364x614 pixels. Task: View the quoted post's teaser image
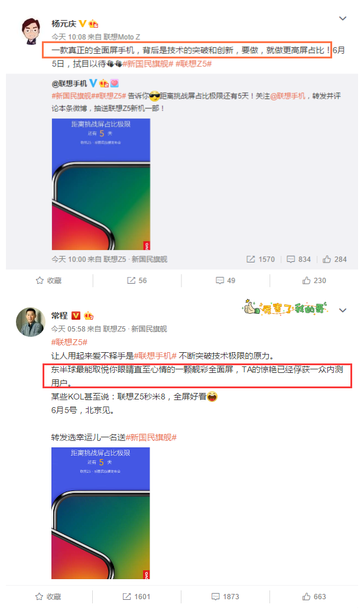(101, 184)
